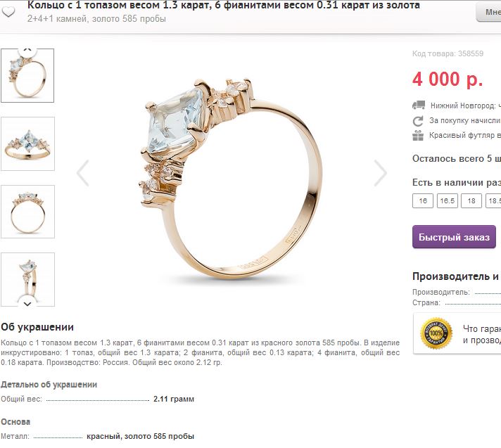Expand thumbnail list downward with bottom chevron
The image size is (501, 448).
click(x=27, y=304)
